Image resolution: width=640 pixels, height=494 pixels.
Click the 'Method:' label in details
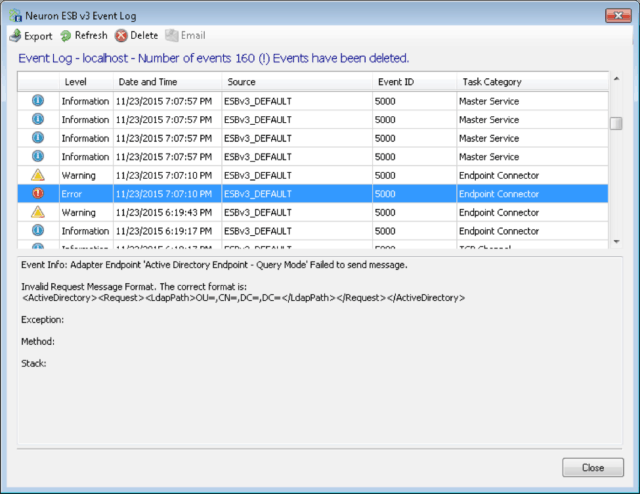(x=38, y=342)
